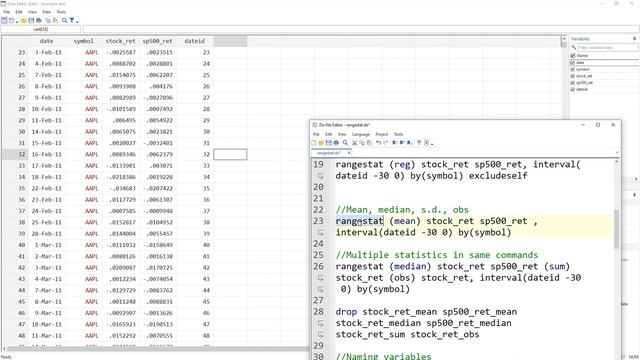
Task: Open File menu in Data Editor
Action: pos(7,12)
